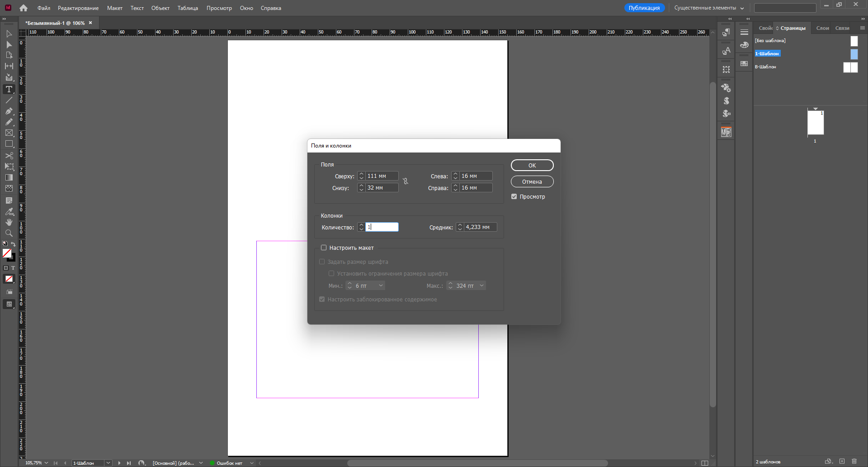Open the Макет menu
Viewport: 868px width, 467px height.
click(x=114, y=8)
